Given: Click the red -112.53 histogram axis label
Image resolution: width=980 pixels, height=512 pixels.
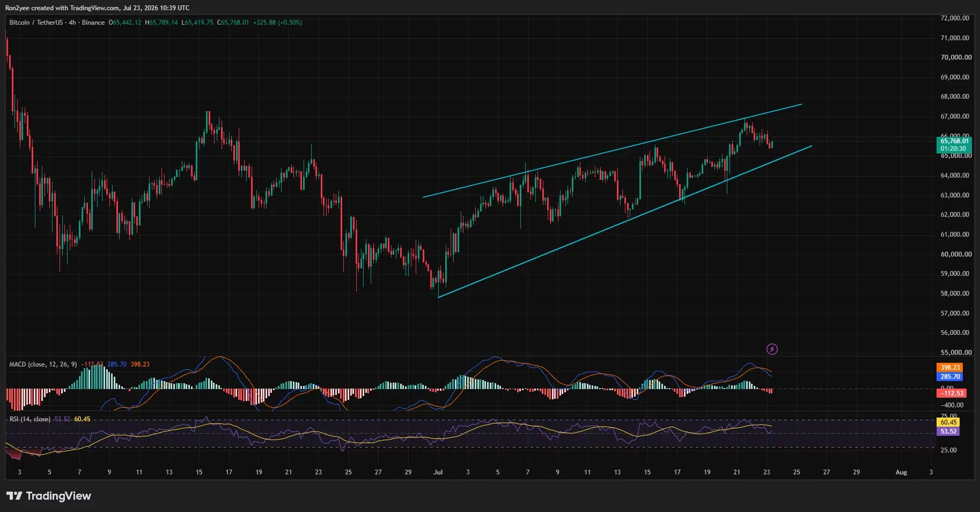Looking at the screenshot, I should point(951,393).
